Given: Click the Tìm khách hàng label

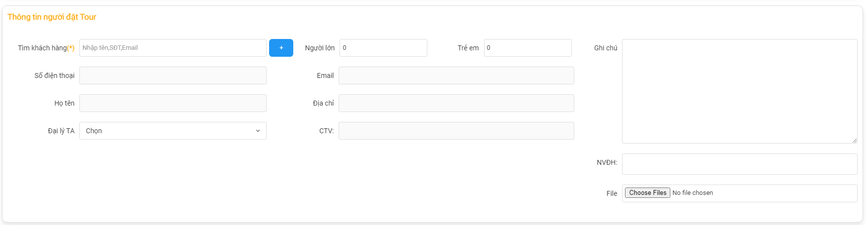Looking at the screenshot, I should 46,48.
